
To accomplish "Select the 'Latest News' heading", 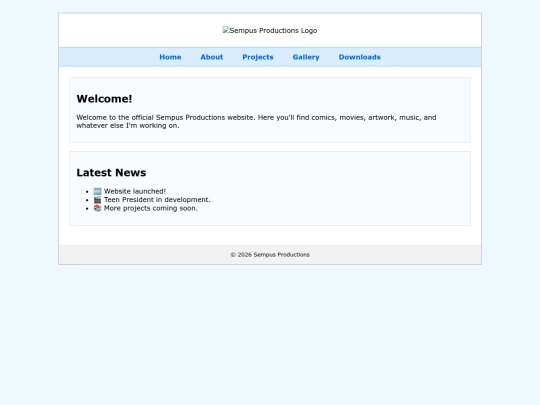I will 111,173.
